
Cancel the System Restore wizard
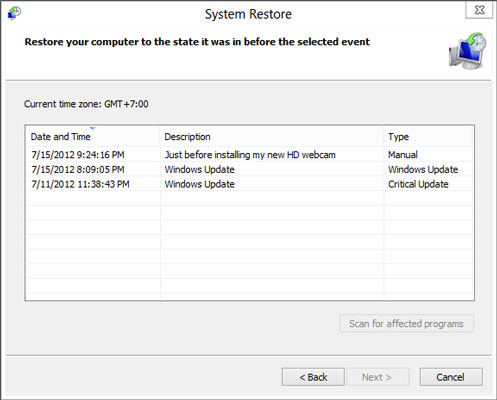(x=451, y=377)
